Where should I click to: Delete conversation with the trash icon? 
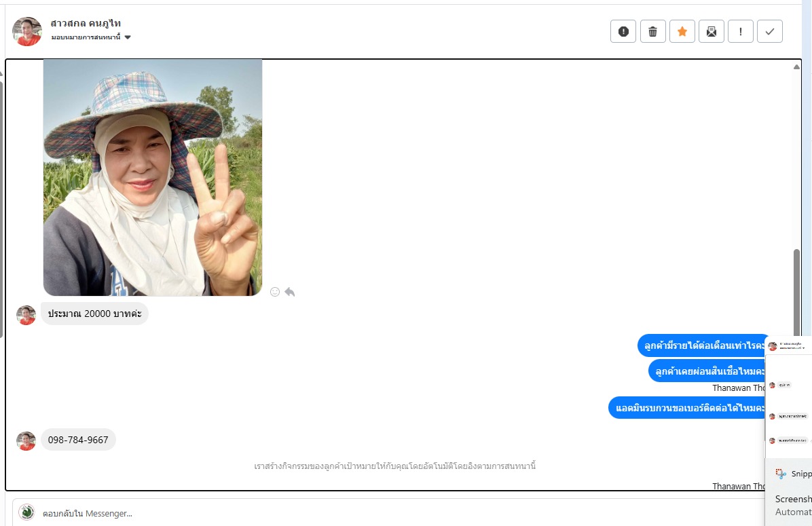[652, 31]
